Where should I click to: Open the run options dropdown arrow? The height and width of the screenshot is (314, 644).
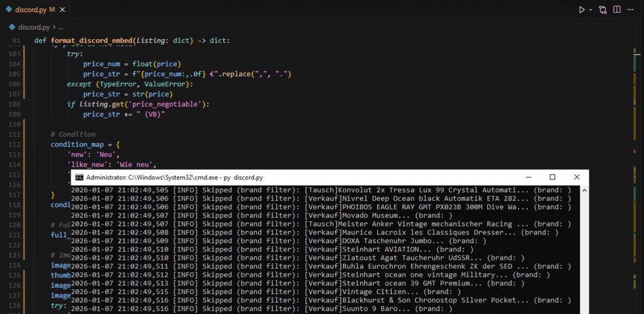click(591, 10)
